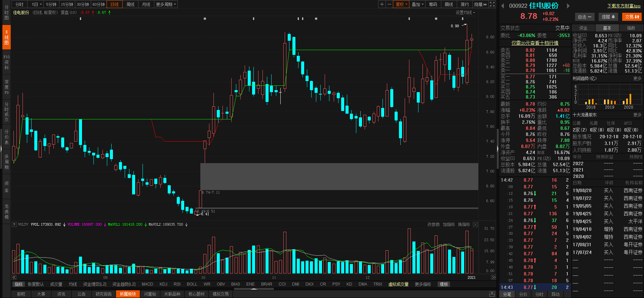
Task: Jump to latest chart data arrow
Action: (x=493, y=277)
